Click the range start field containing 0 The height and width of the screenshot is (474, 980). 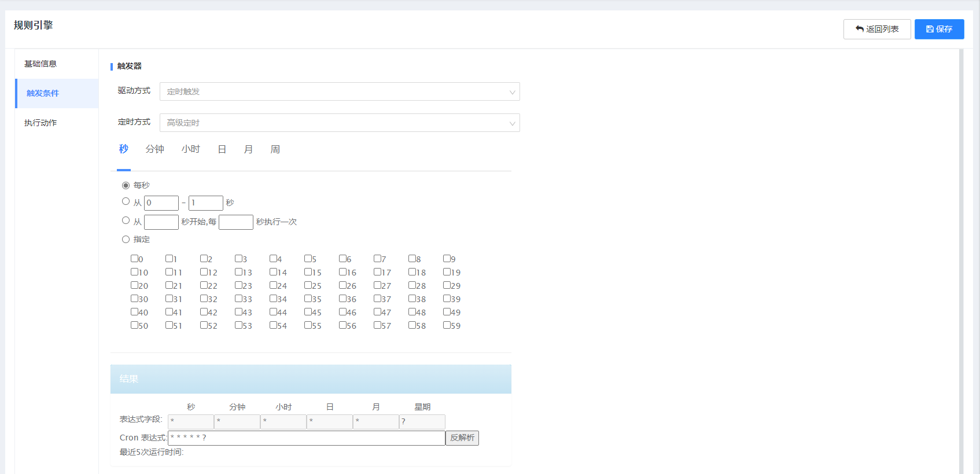(x=161, y=203)
